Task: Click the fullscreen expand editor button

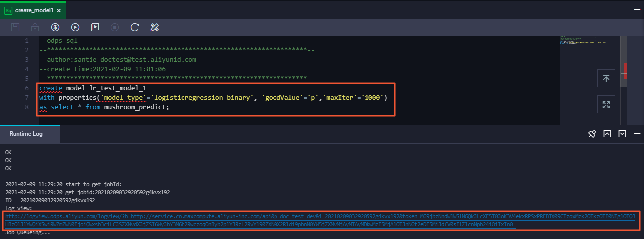Action: click(x=606, y=104)
